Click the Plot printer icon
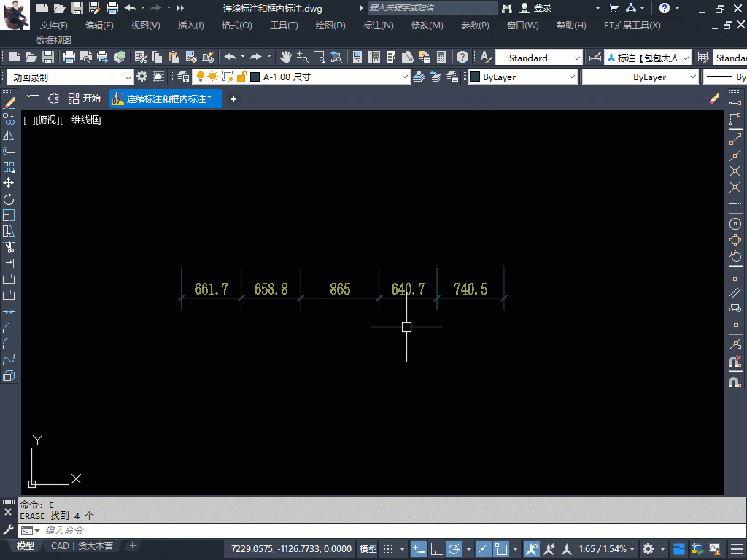This screenshot has height=560, width=747. tap(69, 57)
